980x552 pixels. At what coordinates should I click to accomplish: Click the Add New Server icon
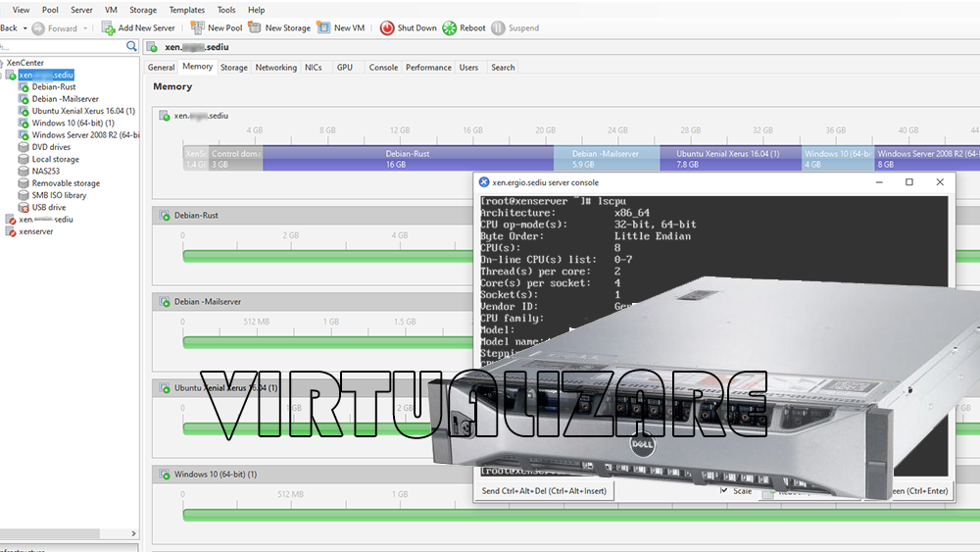pyautogui.click(x=108, y=28)
